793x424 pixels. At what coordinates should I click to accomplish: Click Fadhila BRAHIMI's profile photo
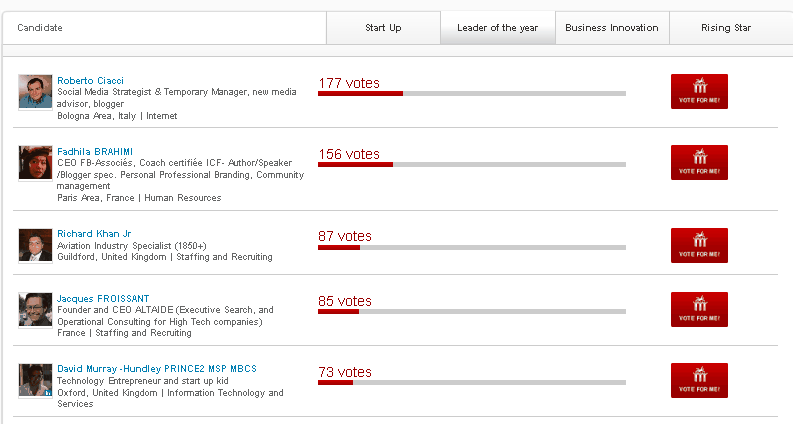pos(35,162)
